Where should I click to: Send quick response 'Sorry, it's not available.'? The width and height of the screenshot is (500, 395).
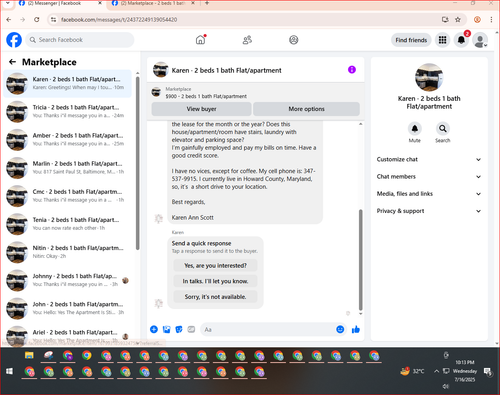tap(215, 297)
